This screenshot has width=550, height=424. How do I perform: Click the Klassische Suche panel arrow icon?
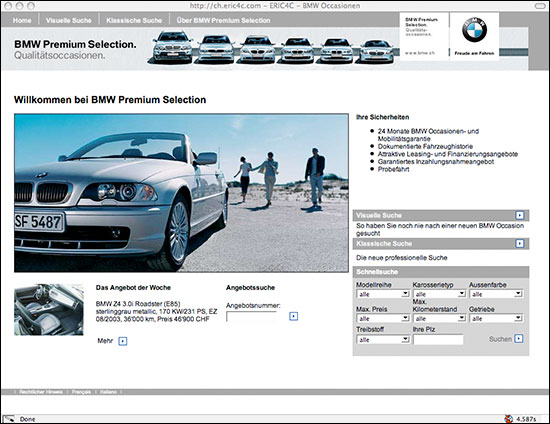tap(519, 243)
